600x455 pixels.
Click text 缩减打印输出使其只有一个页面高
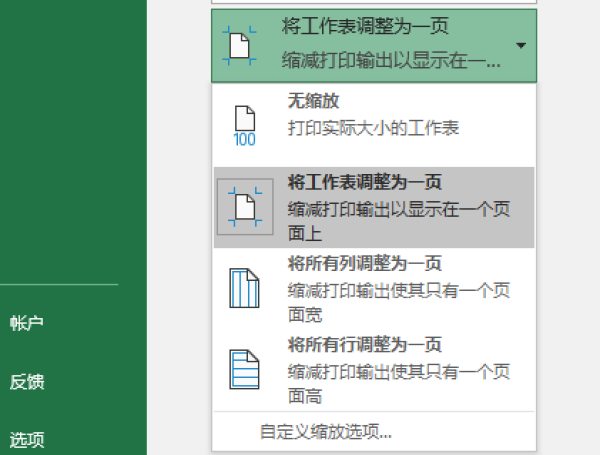pos(399,384)
